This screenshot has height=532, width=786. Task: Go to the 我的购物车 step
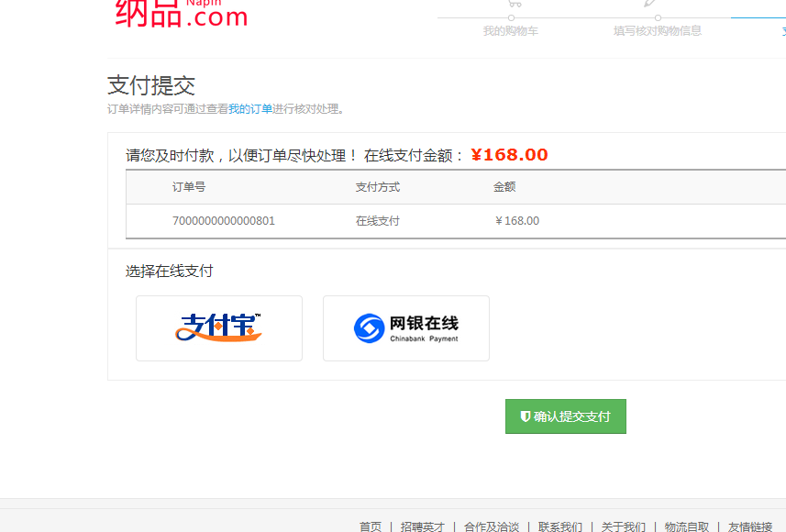point(510,31)
